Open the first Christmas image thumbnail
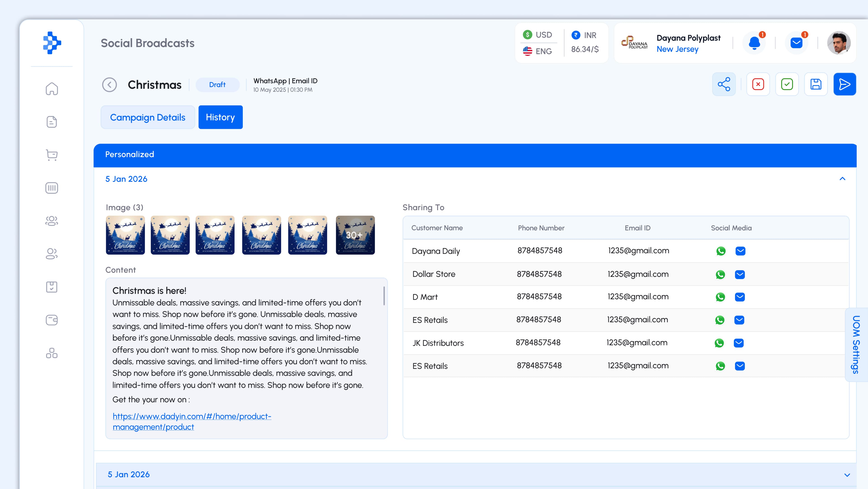The width and height of the screenshot is (868, 489). click(125, 235)
